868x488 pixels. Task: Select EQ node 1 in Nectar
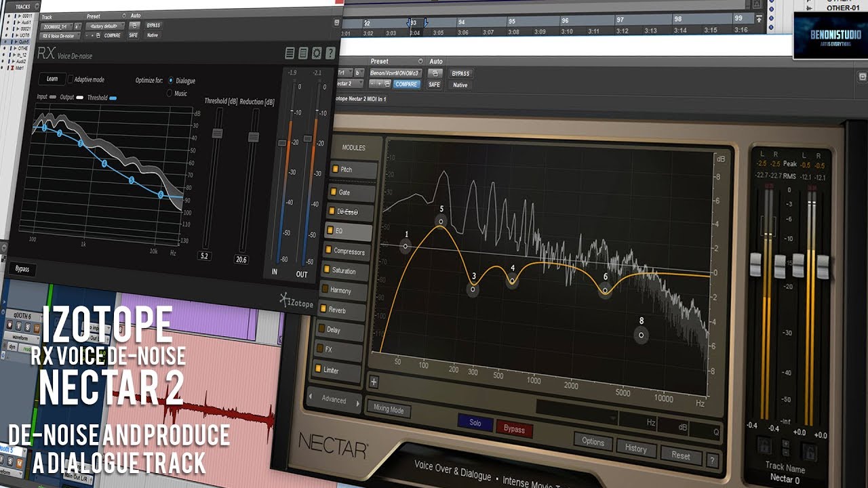point(406,247)
